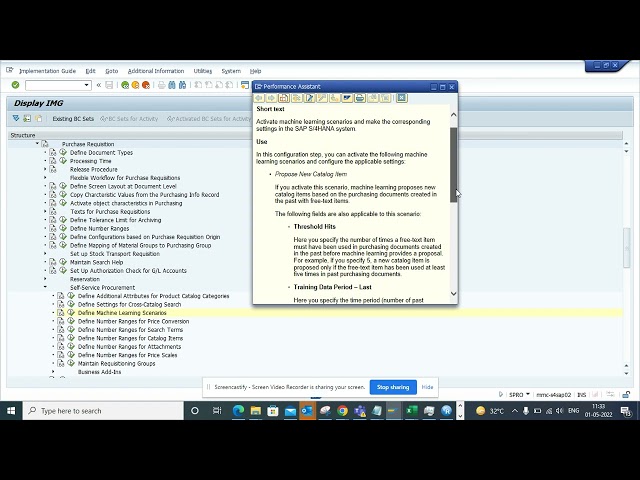Execute IMG activity for Define Document Types
The width and height of the screenshot is (640, 480).
coord(63,152)
